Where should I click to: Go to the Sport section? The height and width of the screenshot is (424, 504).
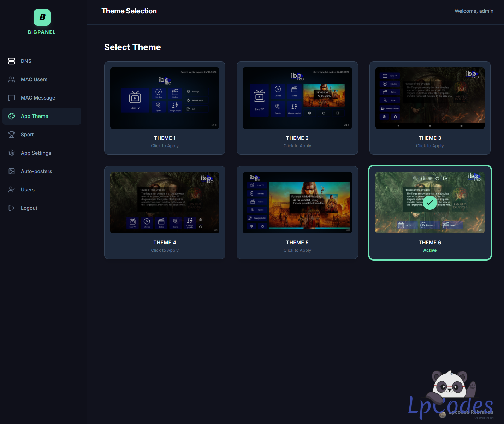(x=27, y=135)
